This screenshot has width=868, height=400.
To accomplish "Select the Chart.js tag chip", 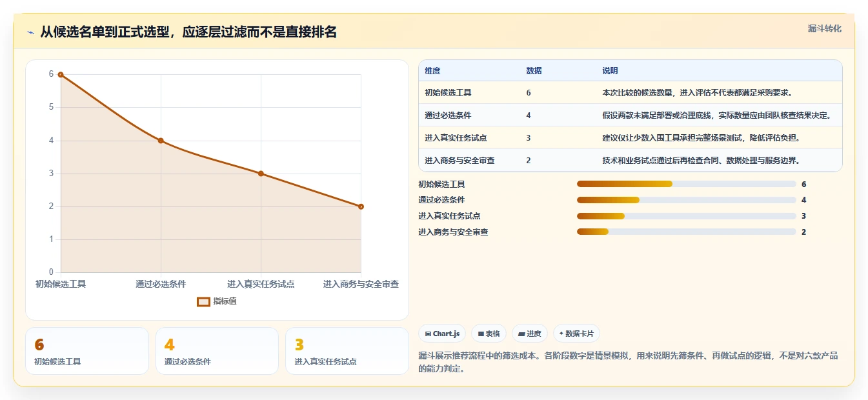I will 443,334.
